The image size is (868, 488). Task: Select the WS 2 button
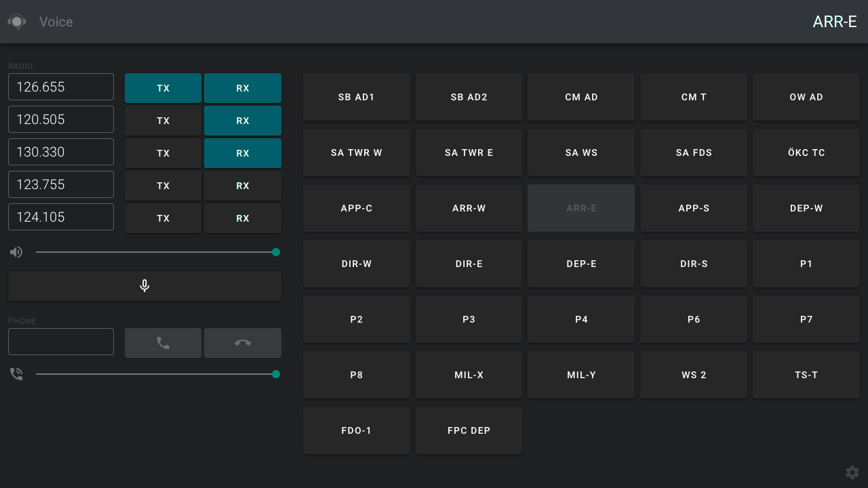coord(694,375)
